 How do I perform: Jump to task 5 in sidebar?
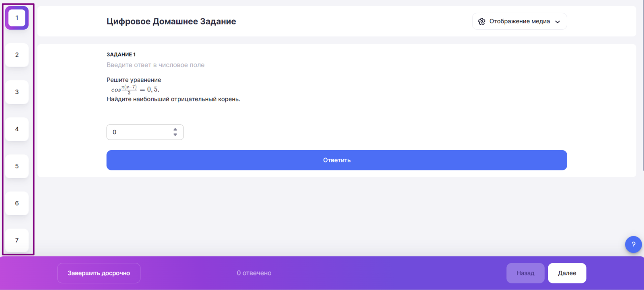(17, 166)
